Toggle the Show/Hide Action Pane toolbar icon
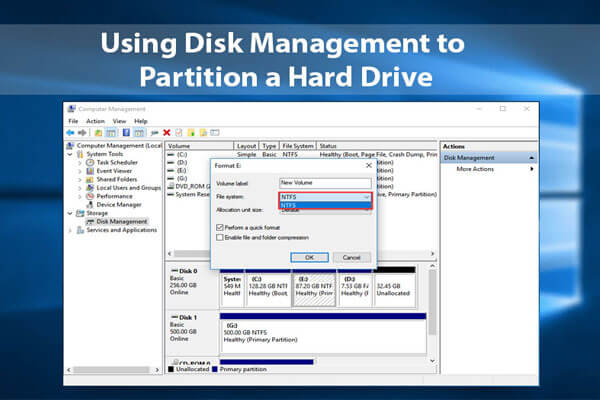 (139, 133)
